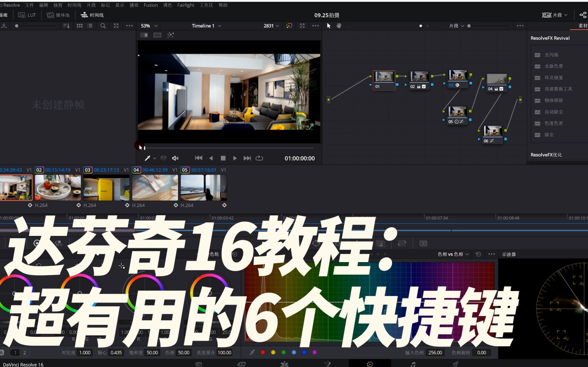
Task: Switch gallery to thumbnail grid view
Action: pyautogui.click(x=80, y=26)
